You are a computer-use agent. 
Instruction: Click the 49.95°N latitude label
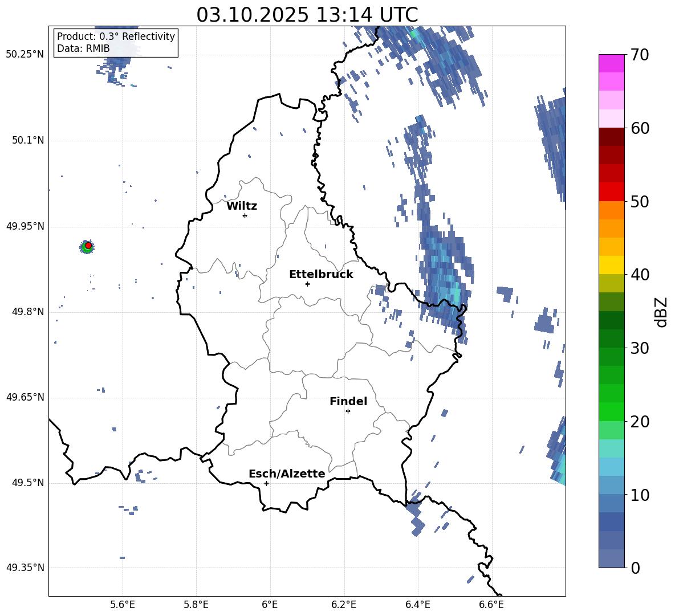coord(25,226)
